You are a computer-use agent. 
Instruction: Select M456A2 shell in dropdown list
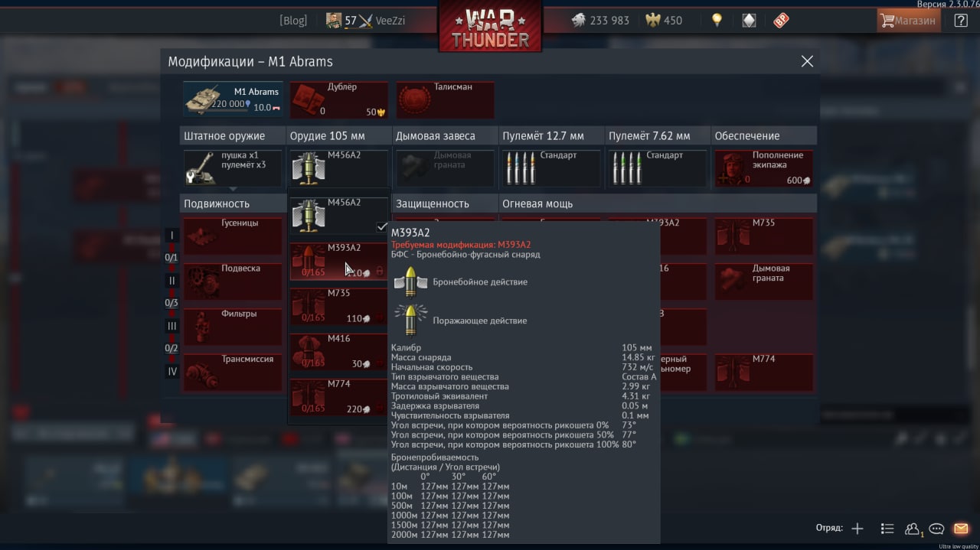coord(338,215)
